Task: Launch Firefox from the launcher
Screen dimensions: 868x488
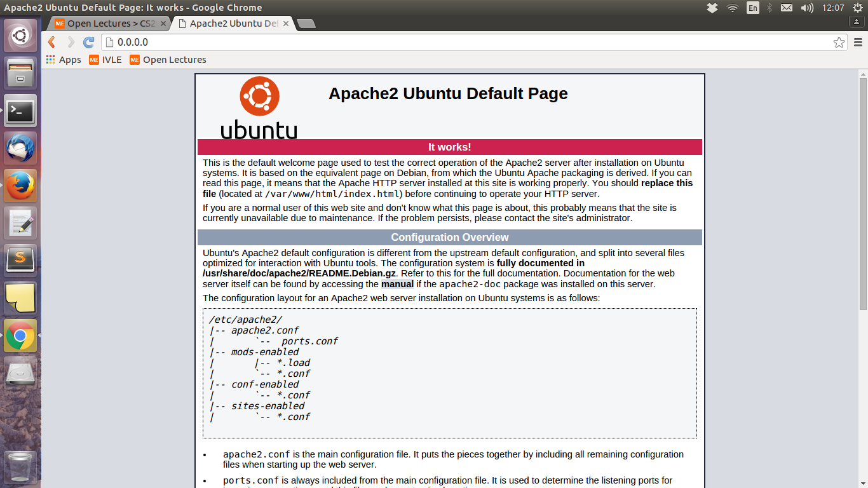Action: (x=20, y=186)
